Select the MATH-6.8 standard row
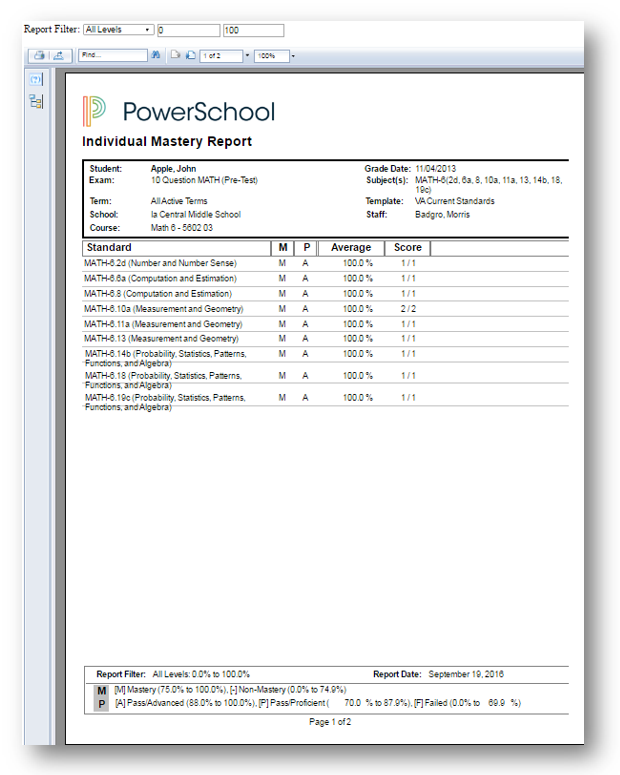 pyautogui.click(x=325, y=294)
